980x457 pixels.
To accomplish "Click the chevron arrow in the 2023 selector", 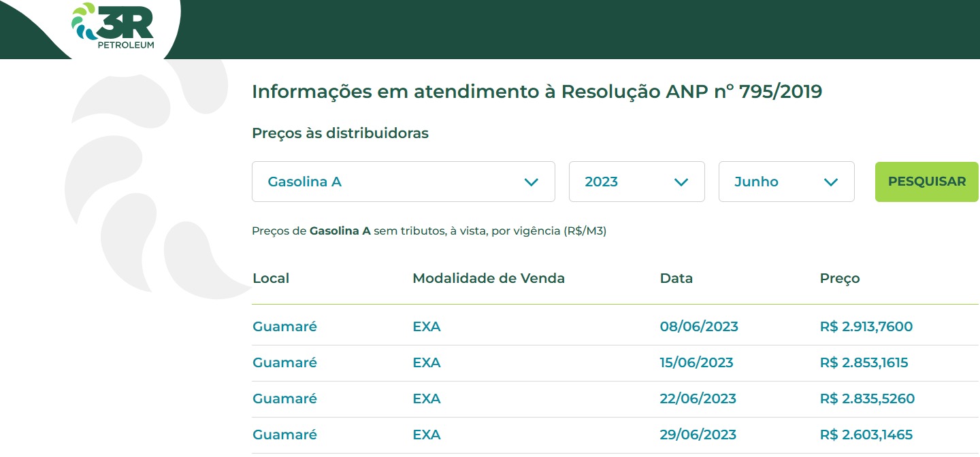I will click(681, 182).
